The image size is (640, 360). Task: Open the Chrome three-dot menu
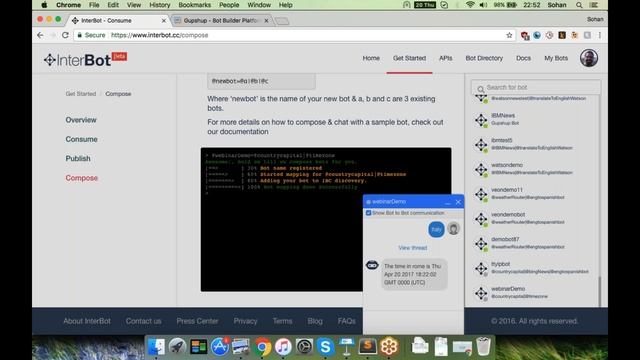pos(599,35)
